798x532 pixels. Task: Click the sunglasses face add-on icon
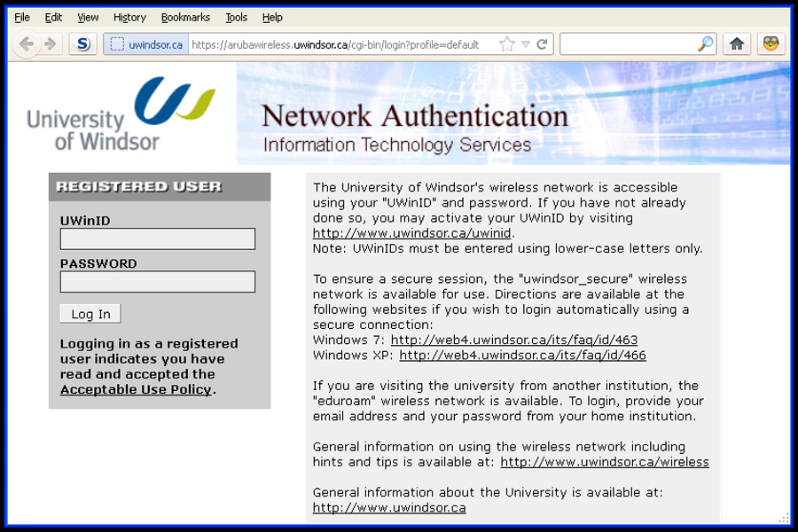click(x=771, y=43)
